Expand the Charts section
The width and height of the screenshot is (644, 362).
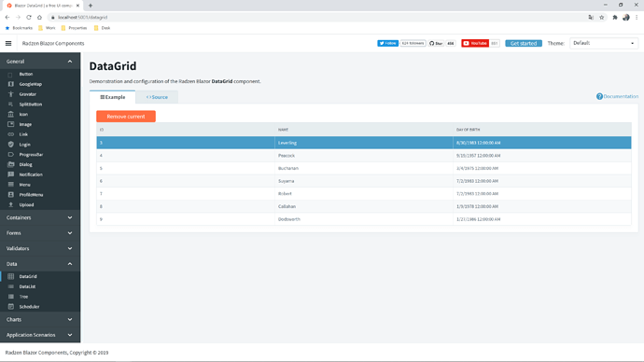[40, 319]
